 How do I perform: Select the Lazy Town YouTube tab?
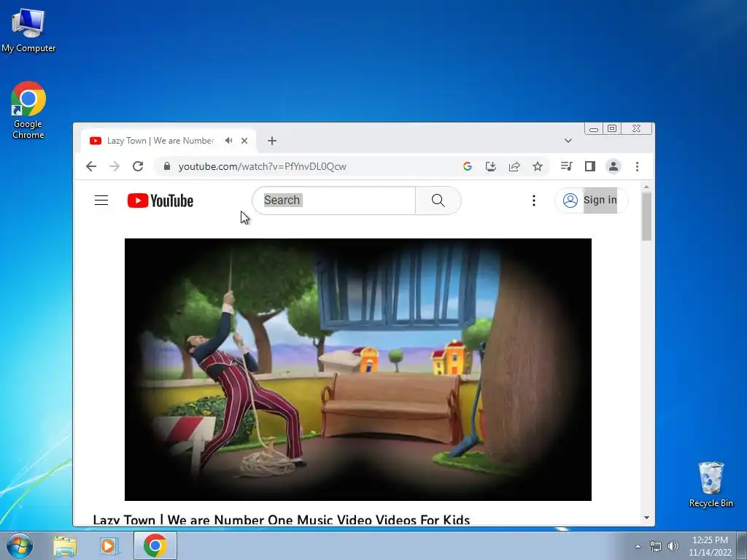tap(160, 141)
